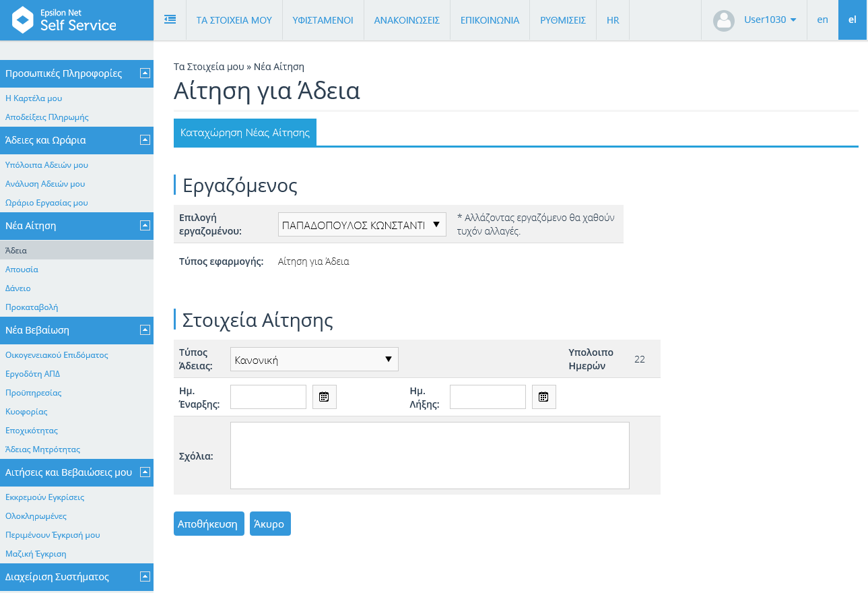Open Ολοκληρωμένες link
The image size is (868, 593).
[x=36, y=516]
